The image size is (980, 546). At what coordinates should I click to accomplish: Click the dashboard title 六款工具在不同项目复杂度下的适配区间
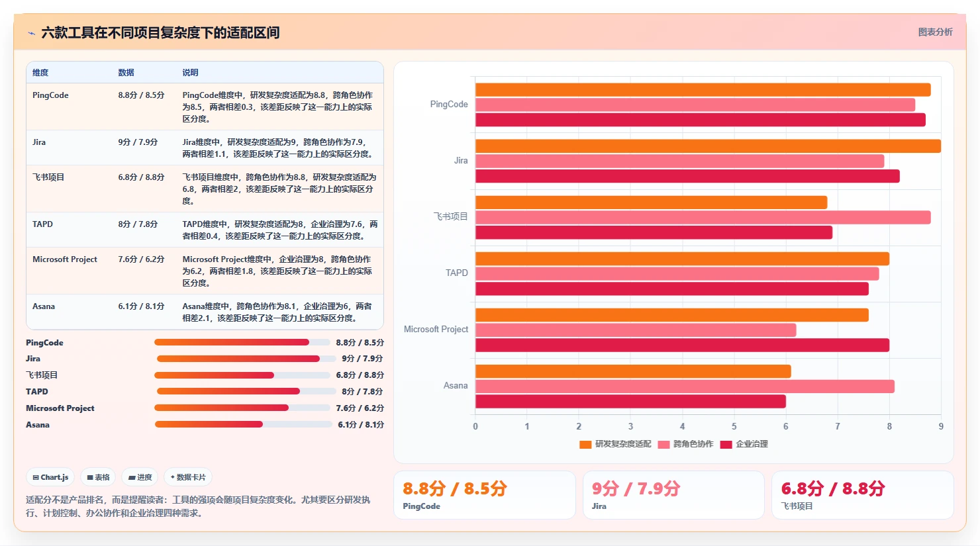[x=160, y=33]
